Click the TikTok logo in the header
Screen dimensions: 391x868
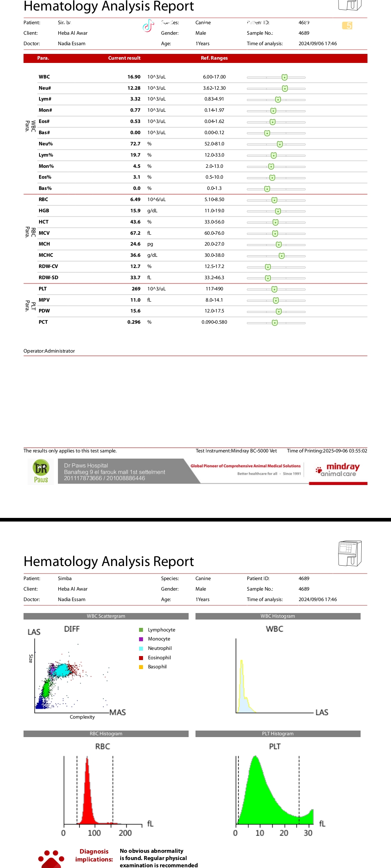click(148, 26)
